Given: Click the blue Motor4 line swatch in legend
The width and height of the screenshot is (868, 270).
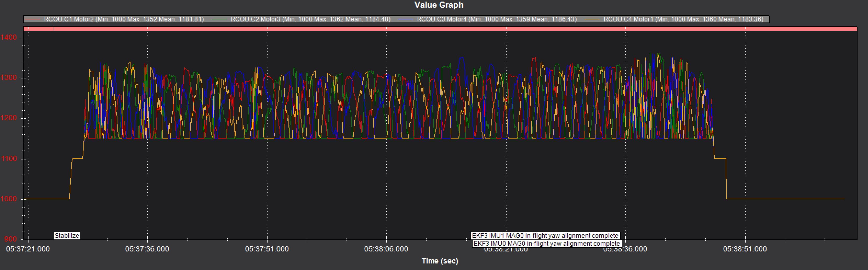Looking at the screenshot, I should [405, 20].
